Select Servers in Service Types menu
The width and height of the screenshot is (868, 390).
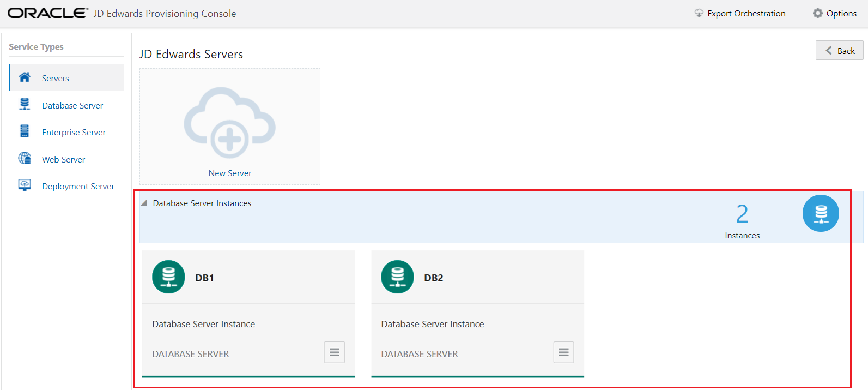pyautogui.click(x=66, y=78)
